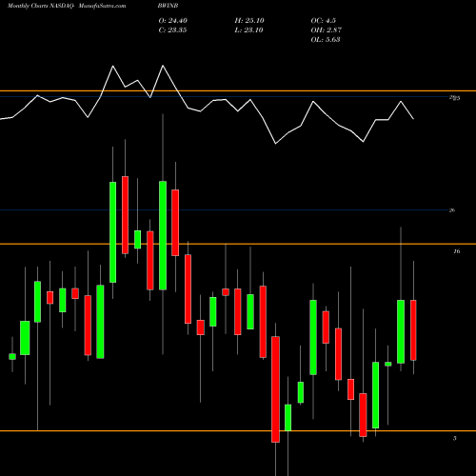Select the high price 'H: 25.10'
Viewport: 476px width, 476px height.
(249, 21)
